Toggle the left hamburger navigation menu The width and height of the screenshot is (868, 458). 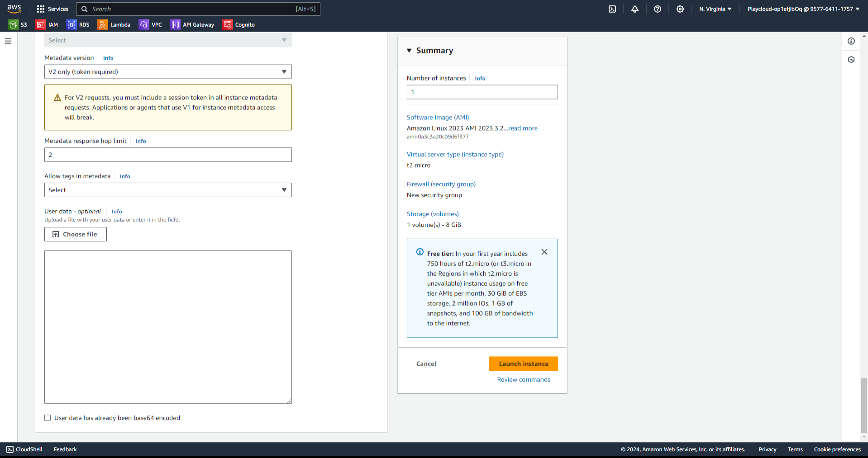coord(8,41)
